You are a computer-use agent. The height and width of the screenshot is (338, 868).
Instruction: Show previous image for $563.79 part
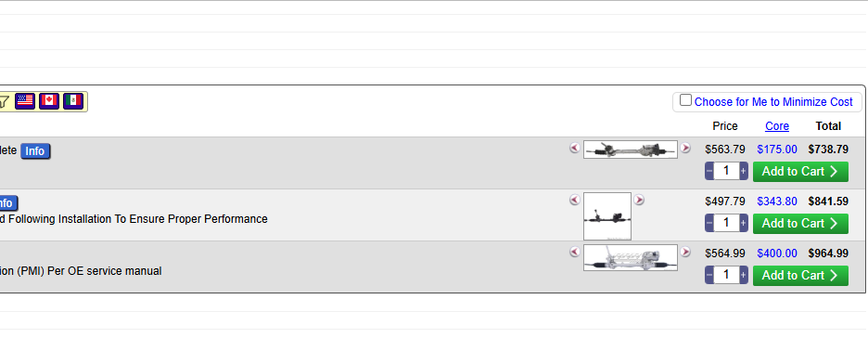[x=575, y=148]
